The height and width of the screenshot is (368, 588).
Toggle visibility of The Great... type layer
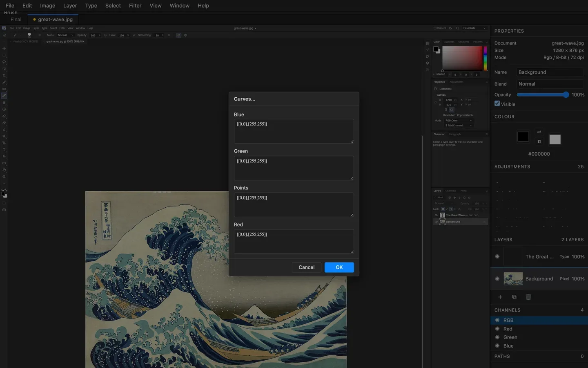497,256
